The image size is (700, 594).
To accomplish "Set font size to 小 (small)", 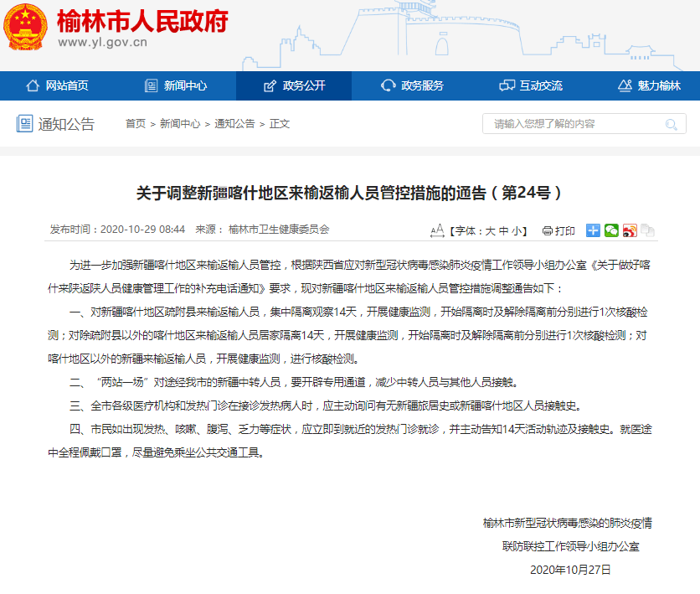I will pyautogui.click(x=518, y=230).
